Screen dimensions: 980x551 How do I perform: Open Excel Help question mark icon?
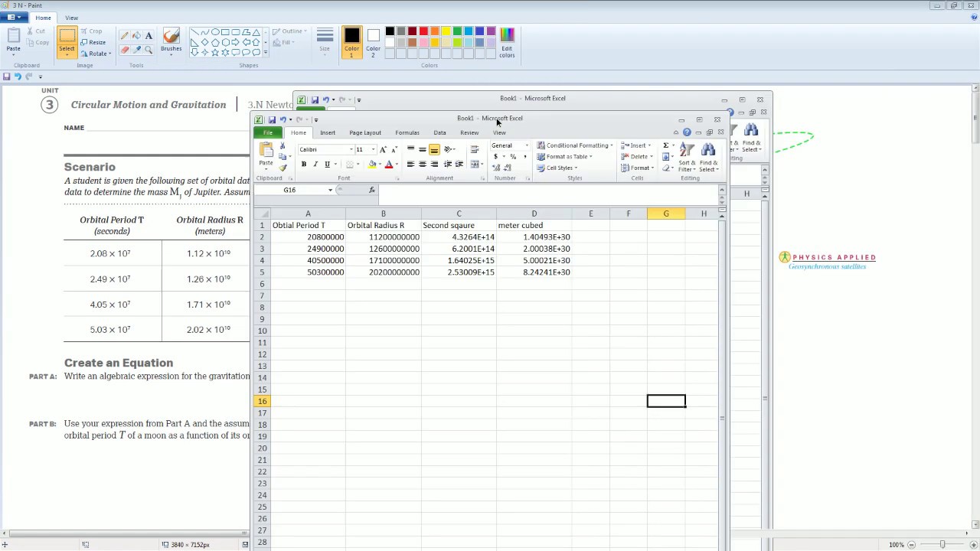[x=687, y=132]
